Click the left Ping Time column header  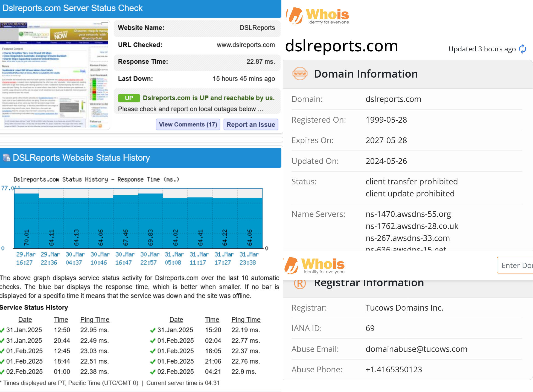(95, 320)
